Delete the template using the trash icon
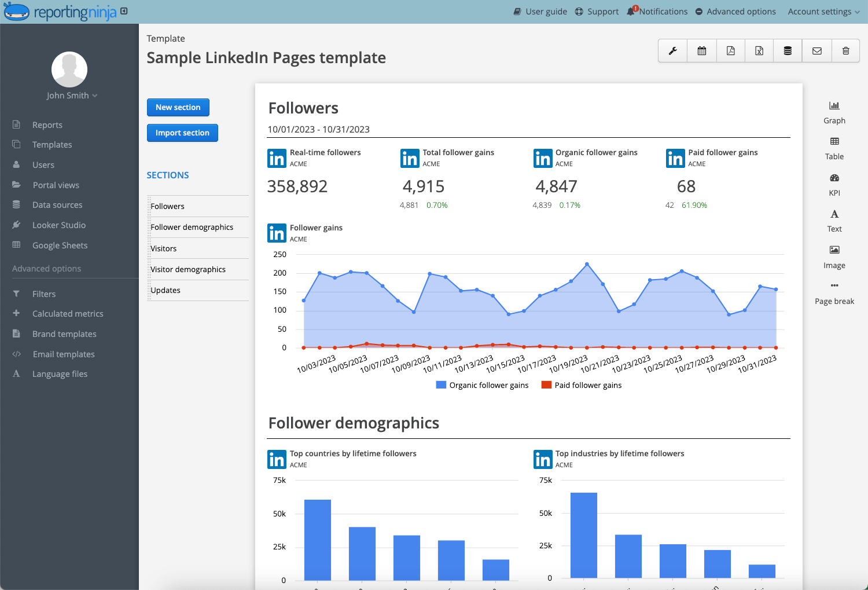Viewport: 868px width, 590px height. [845, 50]
